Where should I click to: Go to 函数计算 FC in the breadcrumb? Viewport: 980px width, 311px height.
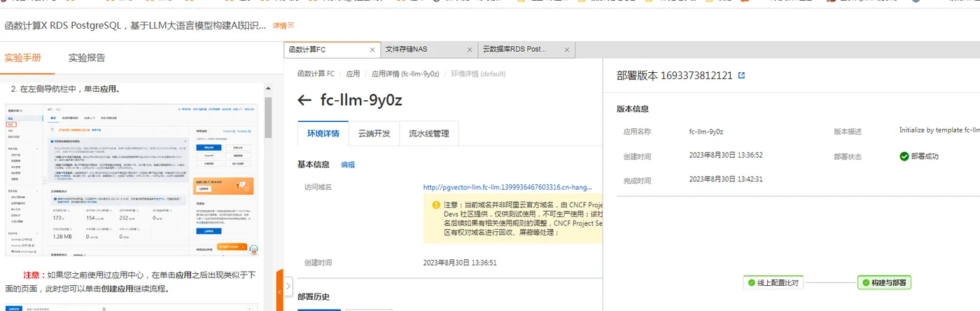point(316,74)
